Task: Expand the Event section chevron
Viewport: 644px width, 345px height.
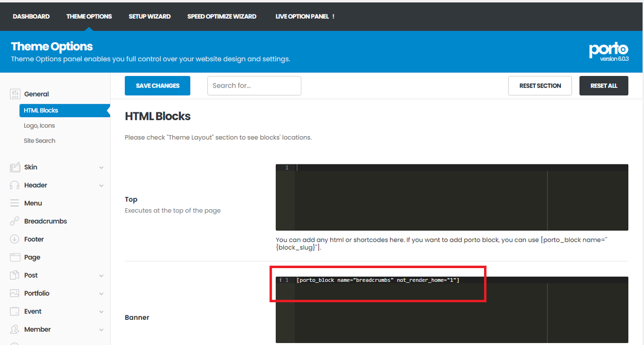Action: click(x=101, y=312)
